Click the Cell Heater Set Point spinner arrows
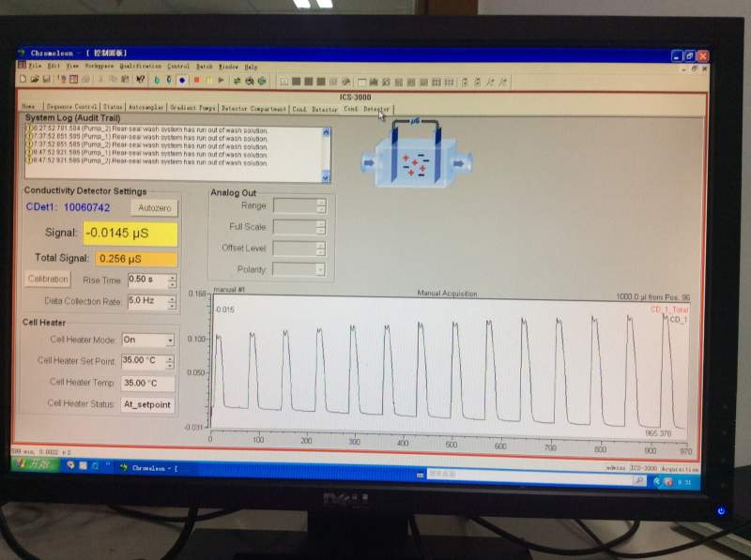 [170, 362]
